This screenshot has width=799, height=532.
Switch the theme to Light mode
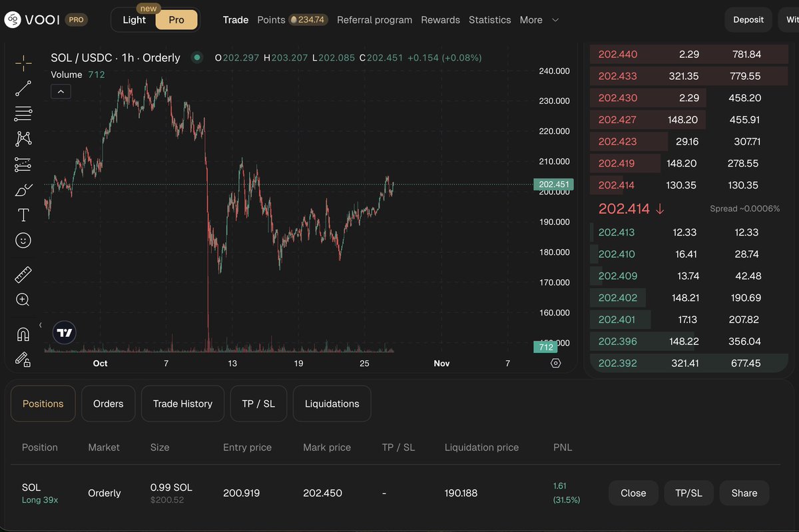tap(134, 20)
